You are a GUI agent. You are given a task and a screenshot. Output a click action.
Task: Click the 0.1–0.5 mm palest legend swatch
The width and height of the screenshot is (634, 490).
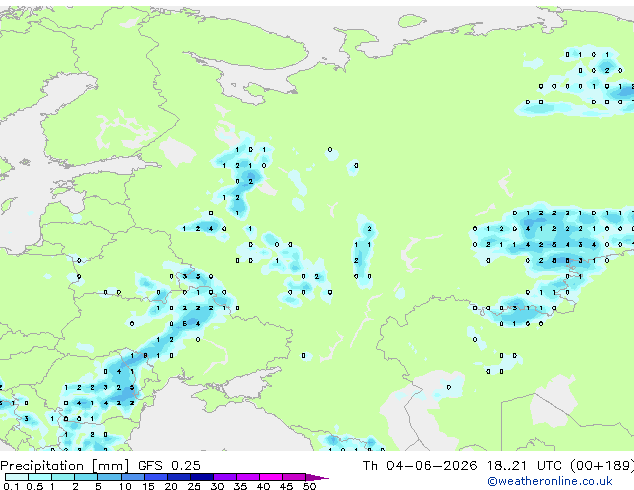(17, 477)
